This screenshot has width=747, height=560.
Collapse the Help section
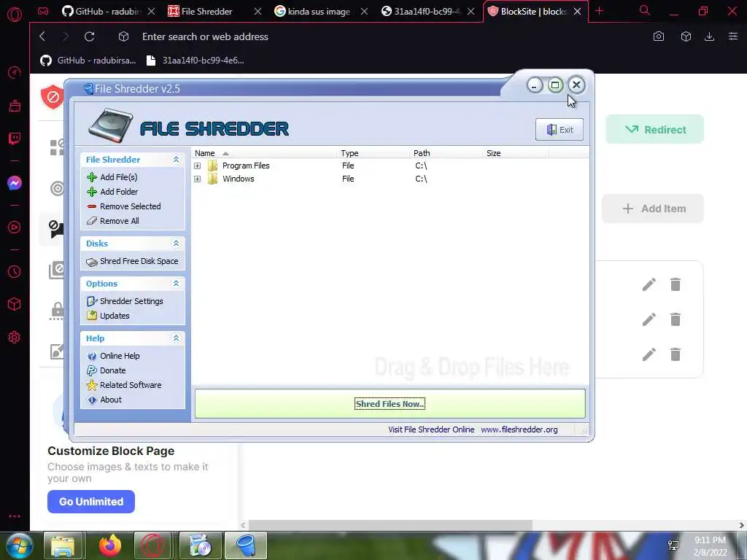pos(176,338)
